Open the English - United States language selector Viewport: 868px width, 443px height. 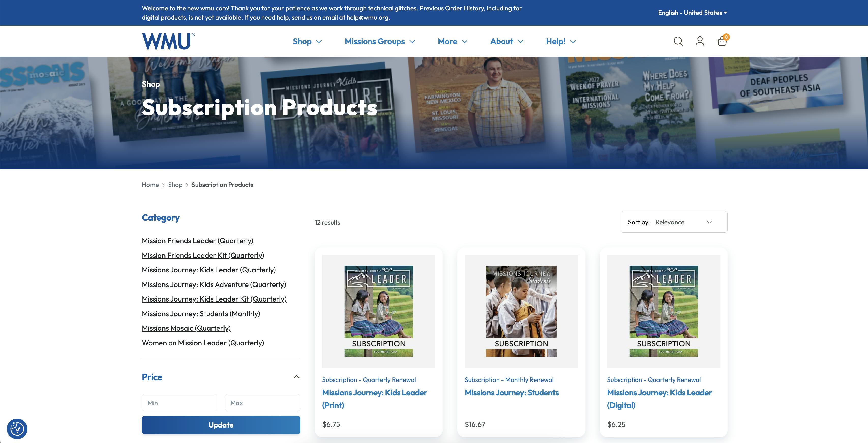pyautogui.click(x=693, y=13)
